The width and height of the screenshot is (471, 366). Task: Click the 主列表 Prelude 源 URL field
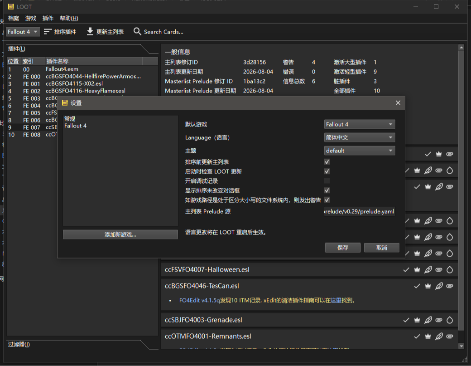(359, 211)
